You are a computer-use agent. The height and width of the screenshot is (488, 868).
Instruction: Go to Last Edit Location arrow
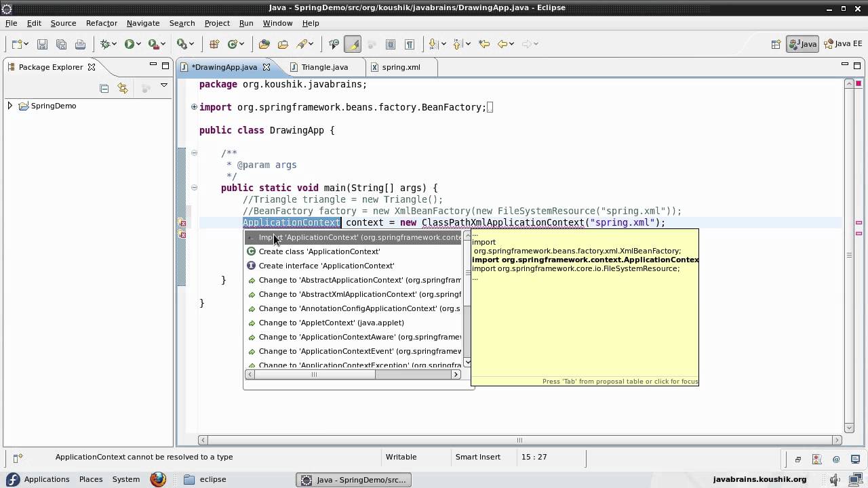click(484, 44)
